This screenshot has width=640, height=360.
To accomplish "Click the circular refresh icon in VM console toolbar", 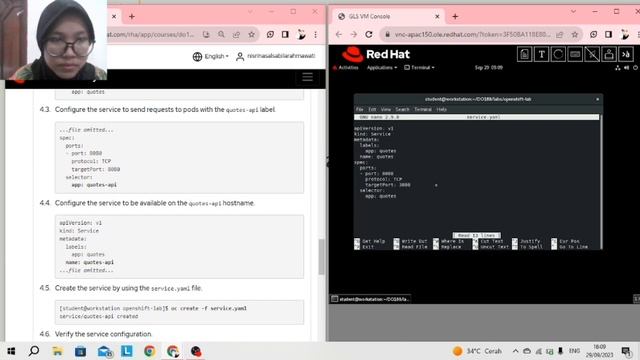I will [558, 54].
